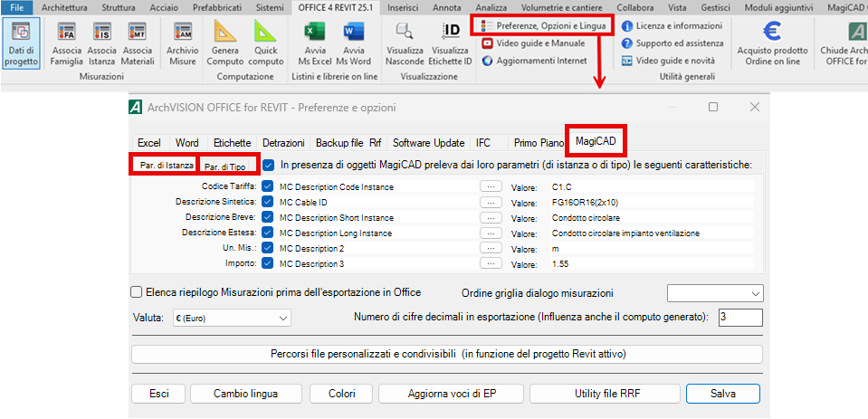This screenshot has width=868, height=419.
Task: Switch to Primo Piano tab
Action: [538, 143]
